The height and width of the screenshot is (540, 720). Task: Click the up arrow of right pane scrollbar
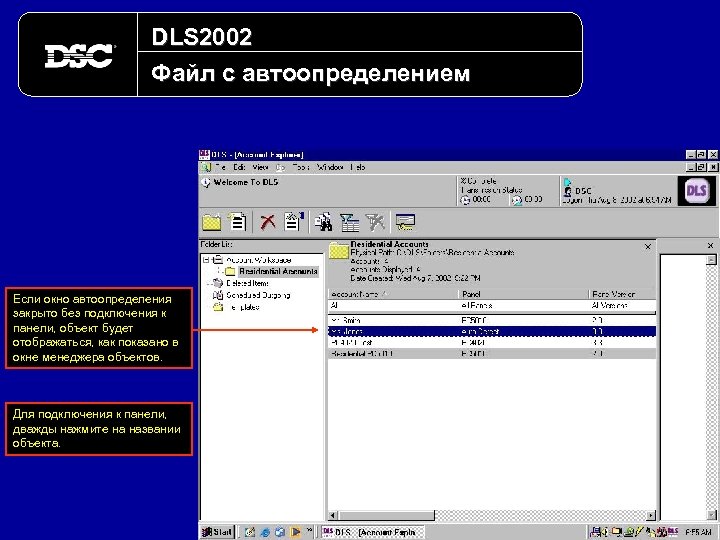711,260
